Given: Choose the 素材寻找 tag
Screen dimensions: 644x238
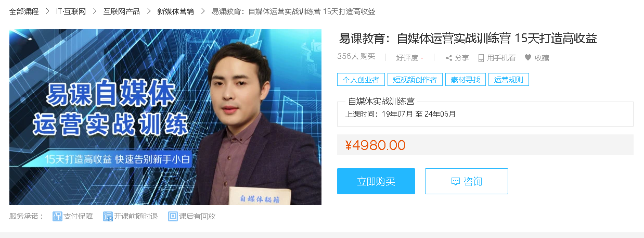Looking at the screenshot, I should pos(466,80).
